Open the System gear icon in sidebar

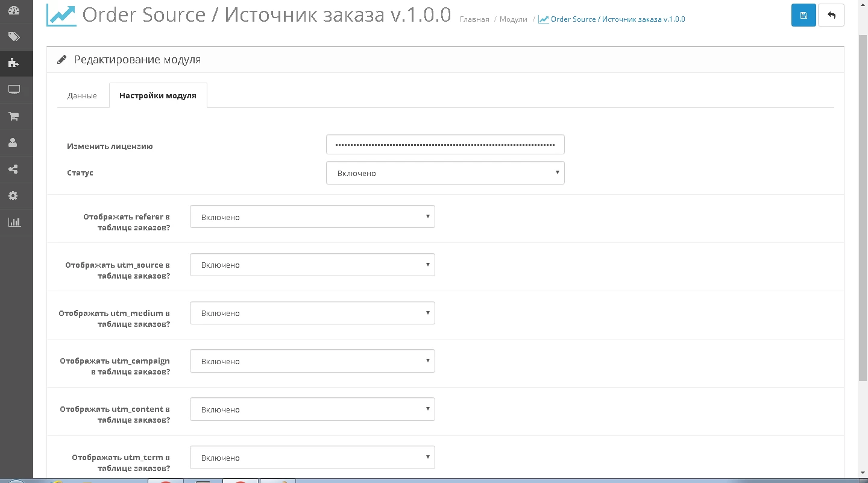pos(13,196)
